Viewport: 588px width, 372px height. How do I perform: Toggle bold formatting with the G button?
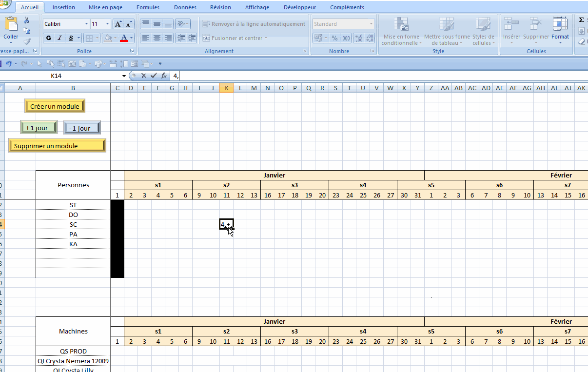click(48, 38)
